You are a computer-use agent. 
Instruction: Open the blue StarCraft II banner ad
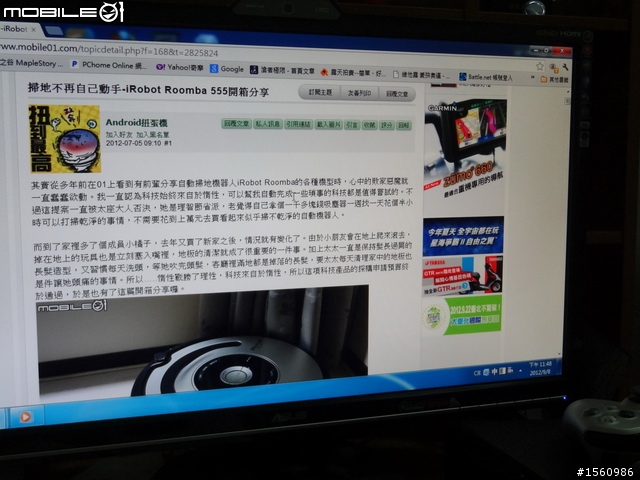pyautogui.click(x=463, y=236)
